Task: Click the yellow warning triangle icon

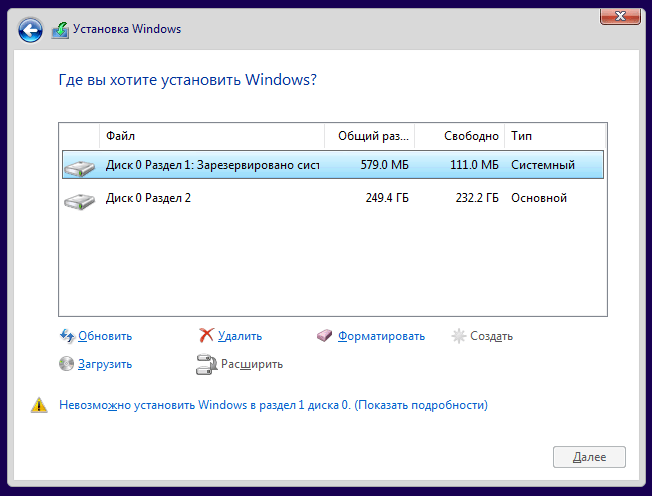Action: pos(39,405)
